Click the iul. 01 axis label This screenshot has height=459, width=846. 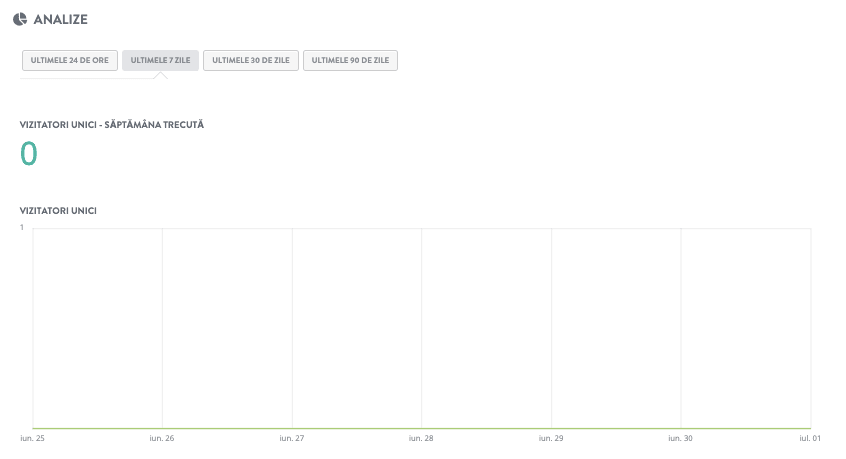click(x=810, y=438)
